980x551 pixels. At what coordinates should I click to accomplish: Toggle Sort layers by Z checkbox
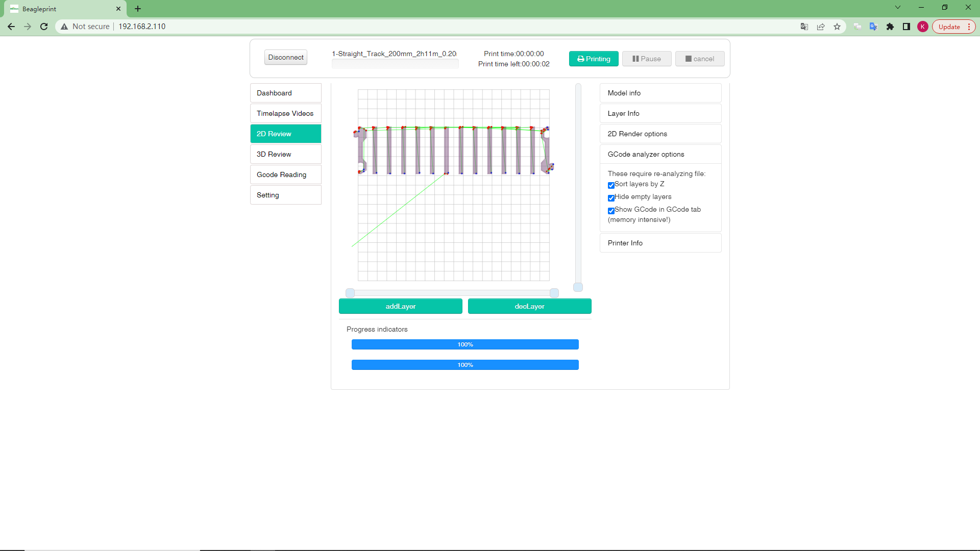click(x=611, y=185)
